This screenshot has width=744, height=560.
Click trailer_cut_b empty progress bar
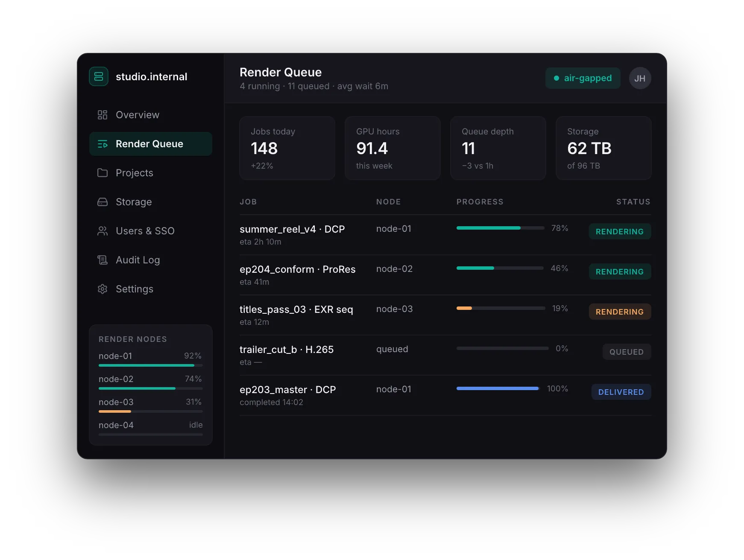[502, 348]
